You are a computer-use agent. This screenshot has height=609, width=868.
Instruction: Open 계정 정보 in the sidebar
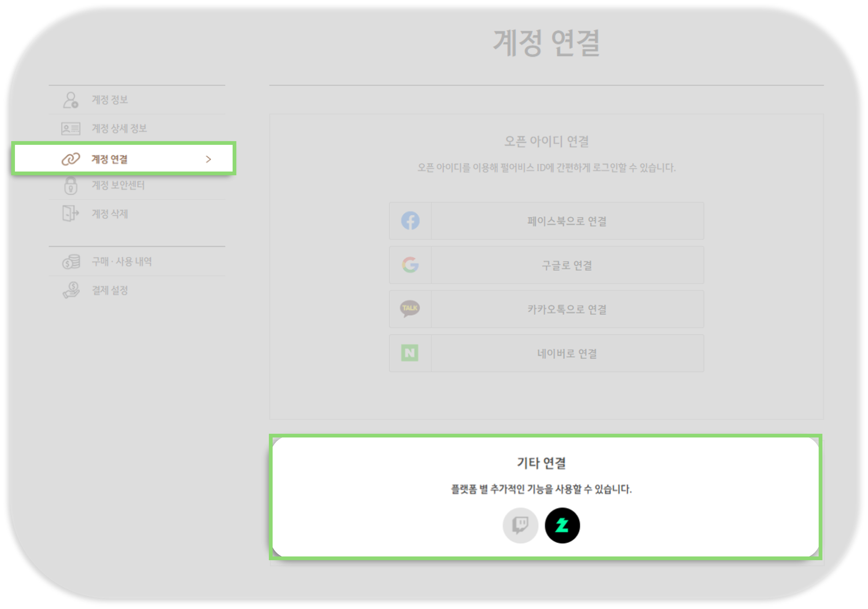click(x=137, y=100)
